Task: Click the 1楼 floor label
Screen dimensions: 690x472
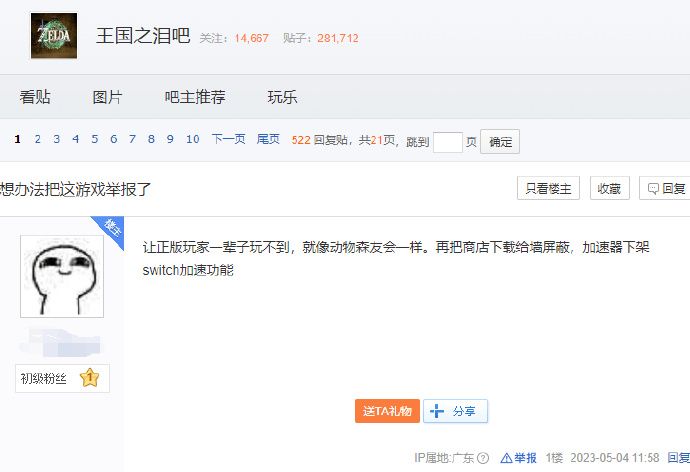Action: pyautogui.click(x=554, y=458)
